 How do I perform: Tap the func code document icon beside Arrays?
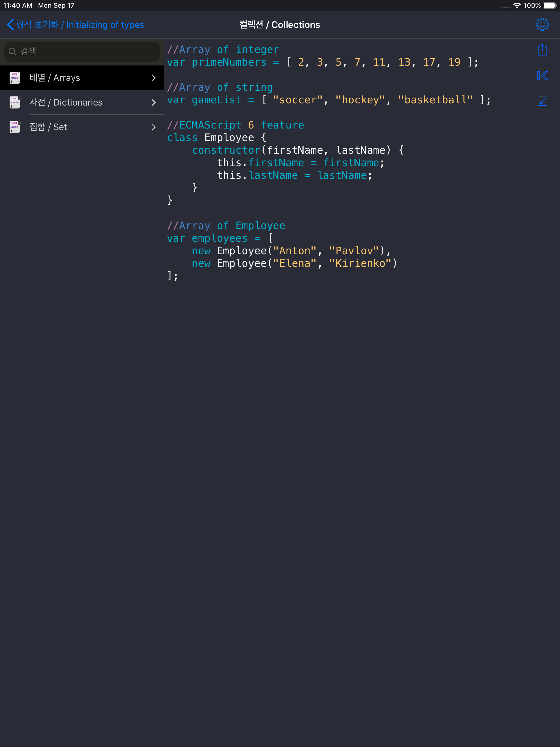14,77
